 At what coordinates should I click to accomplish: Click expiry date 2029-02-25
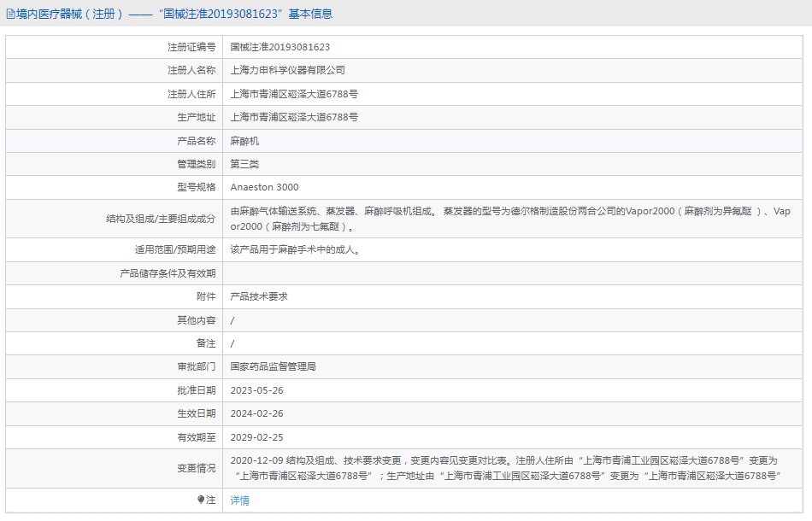(257, 437)
